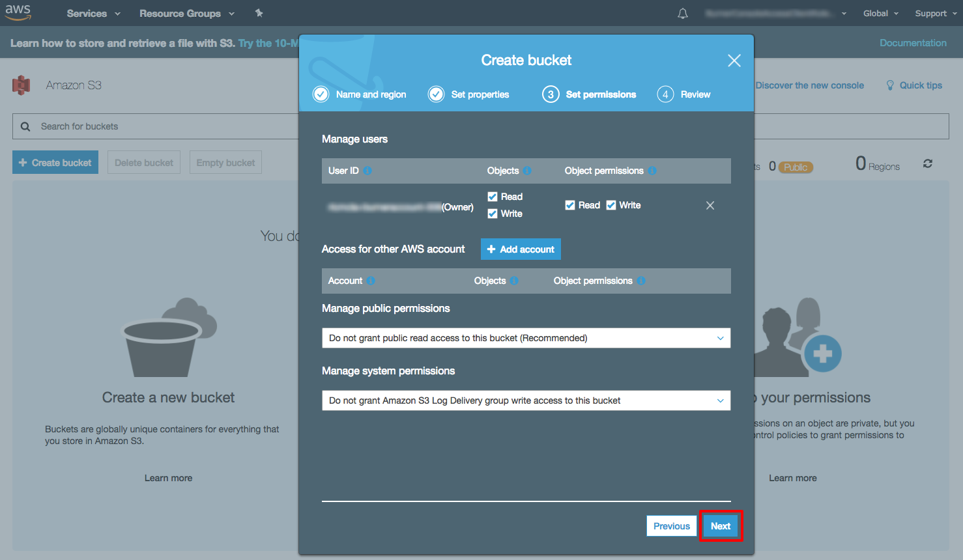Remove the owner from Manage users
The width and height of the screenshot is (963, 560).
710,205
